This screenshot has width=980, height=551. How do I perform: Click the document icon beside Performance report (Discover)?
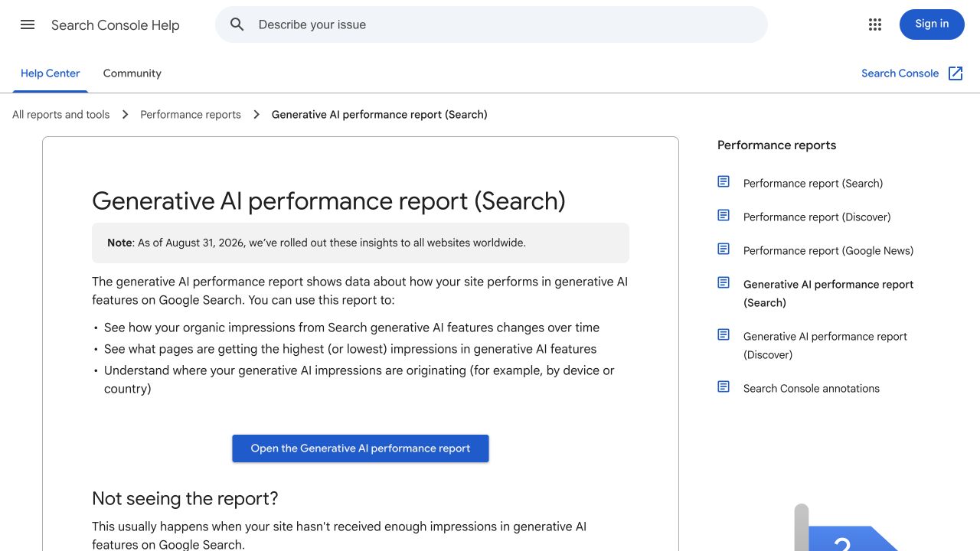[724, 215]
